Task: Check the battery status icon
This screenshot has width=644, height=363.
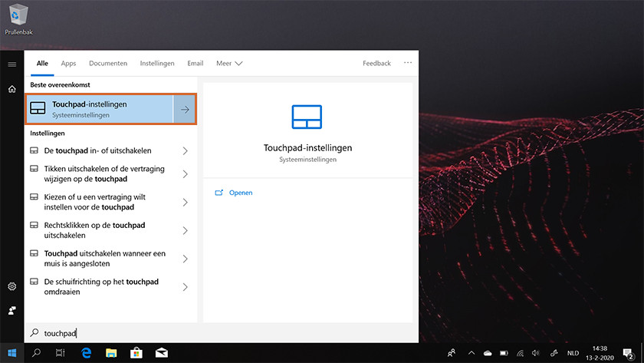Action: coord(504,353)
